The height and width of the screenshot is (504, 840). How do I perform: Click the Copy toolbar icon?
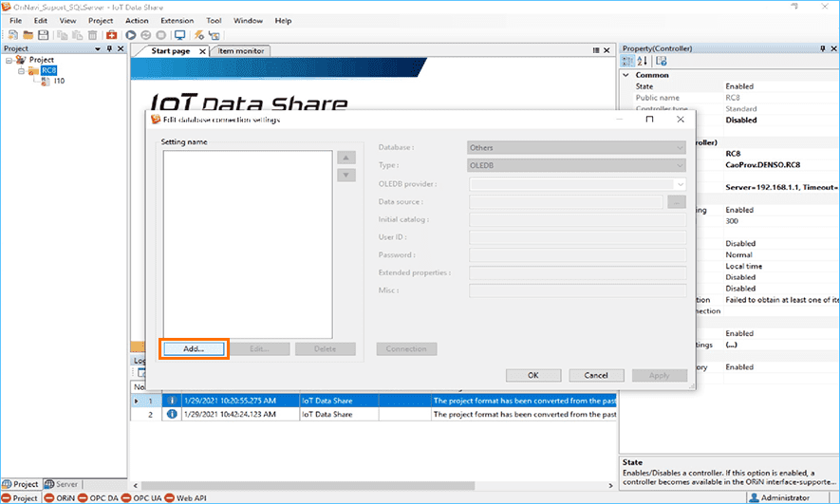point(62,35)
